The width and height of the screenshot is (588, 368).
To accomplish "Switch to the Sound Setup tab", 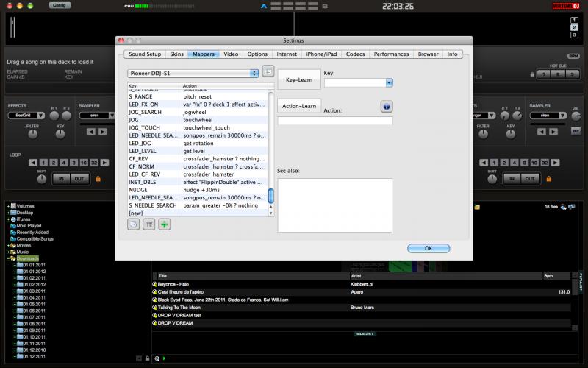I will (144, 54).
